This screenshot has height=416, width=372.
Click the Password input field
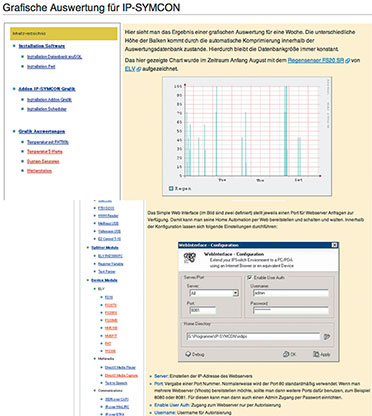[291, 310]
